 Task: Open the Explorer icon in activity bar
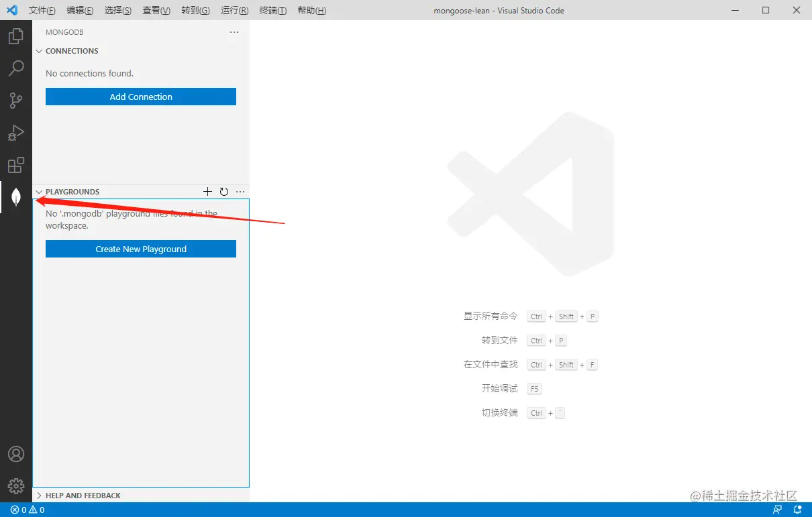point(16,36)
